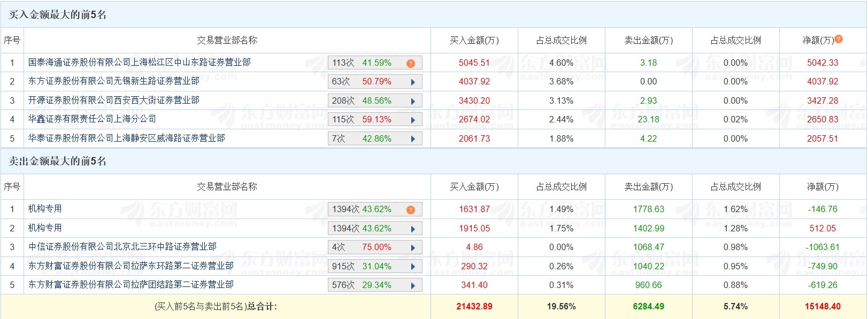Image resolution: width=868 pixels, height=319 pixels.
Task: Click net amount 512.05
Action: click(x=823, y=228)
